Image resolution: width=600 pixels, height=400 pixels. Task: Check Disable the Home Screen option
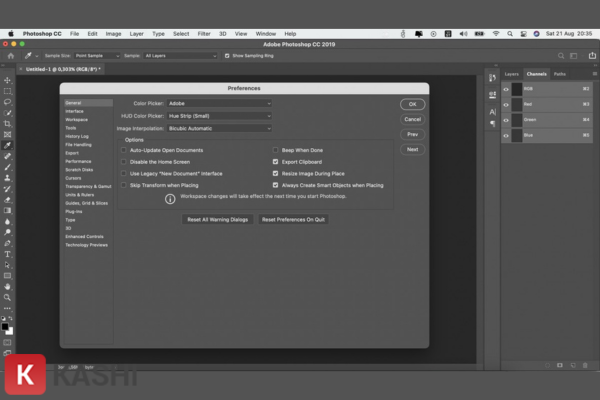coord(124,162)
